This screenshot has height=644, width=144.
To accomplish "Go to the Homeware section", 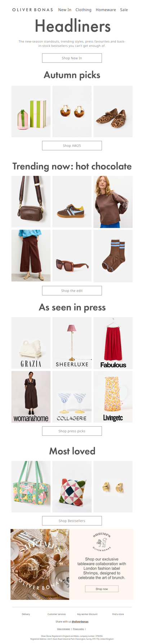I will [106, 10].
